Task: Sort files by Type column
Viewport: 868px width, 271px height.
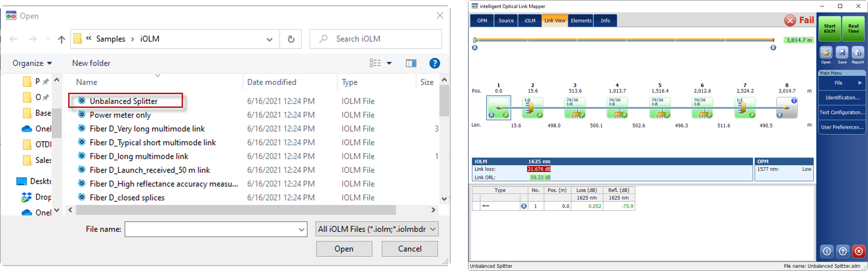Action: click(x=349, y=82)
